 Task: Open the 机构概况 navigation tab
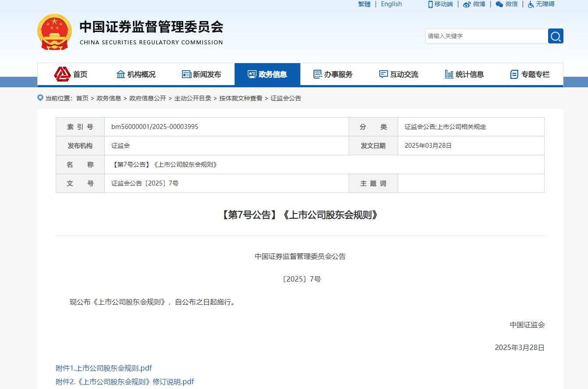point(136,75)
